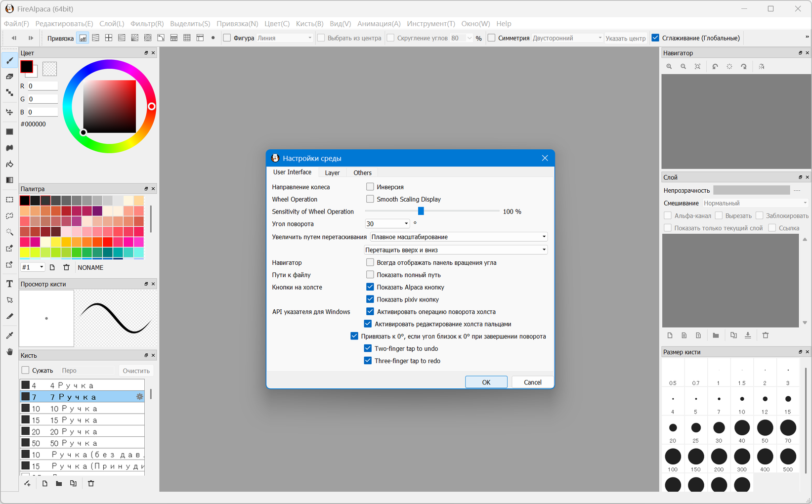Select the Lasso selection tool
Image resolution: width=812 pixels, height=504 pixels.
coord(9,216)
